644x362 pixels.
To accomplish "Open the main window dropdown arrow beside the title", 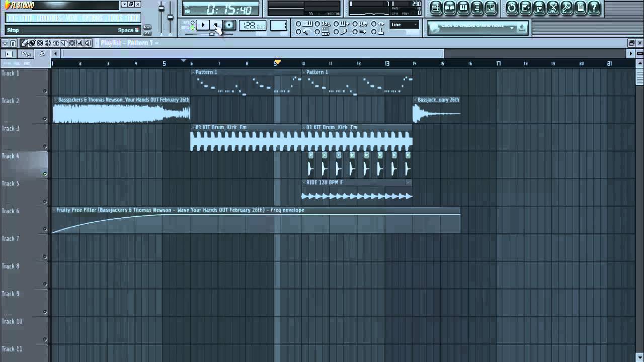I will click(x=124, y=5).
